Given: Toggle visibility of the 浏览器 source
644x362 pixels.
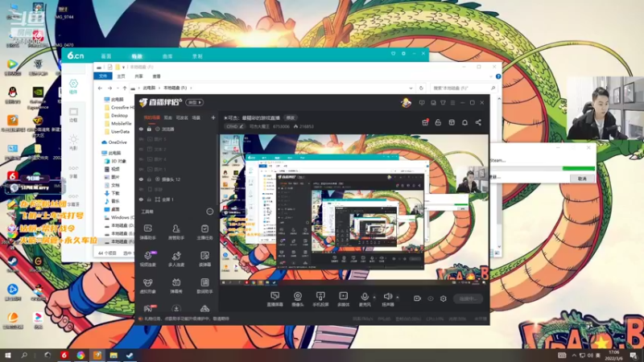Looking at the screenshot, I should tap(141, 129).
